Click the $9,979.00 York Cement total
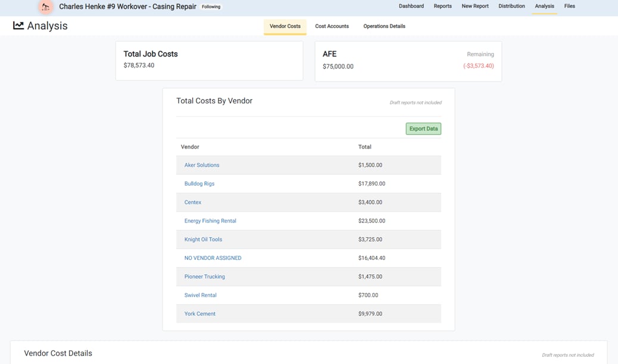 tap(370, 314)
